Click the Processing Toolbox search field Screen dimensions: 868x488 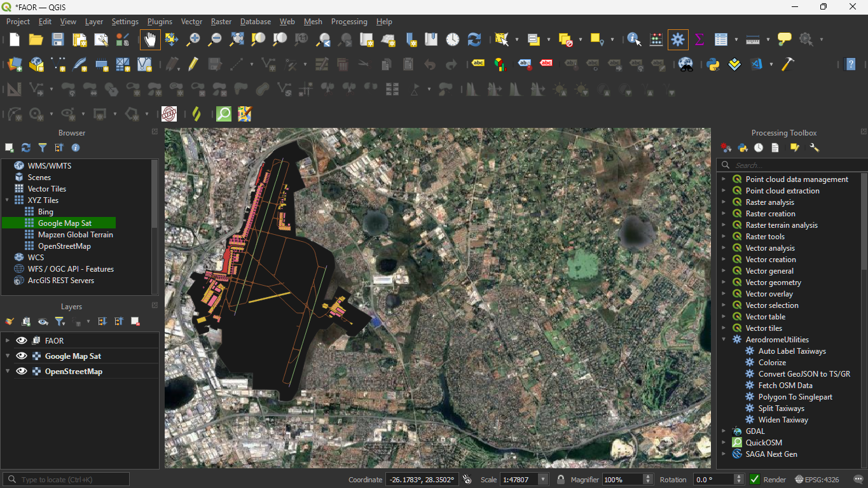(795, 165)
